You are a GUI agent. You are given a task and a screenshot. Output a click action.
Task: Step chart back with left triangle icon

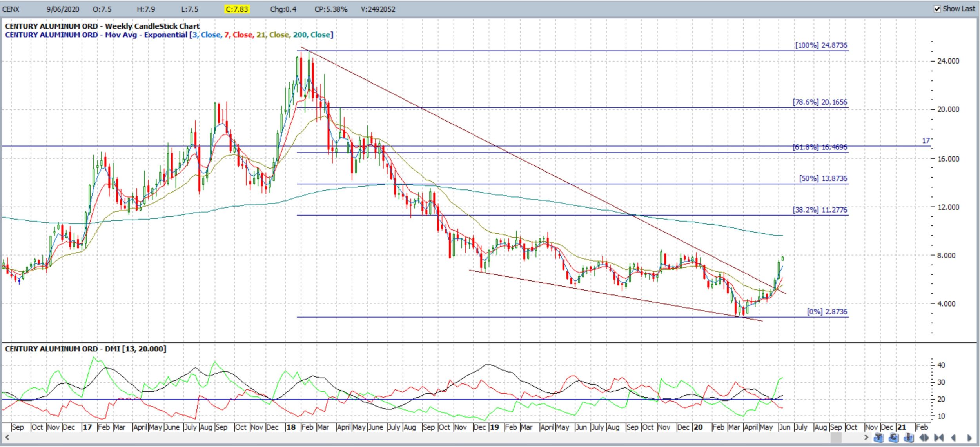(954, 438)
